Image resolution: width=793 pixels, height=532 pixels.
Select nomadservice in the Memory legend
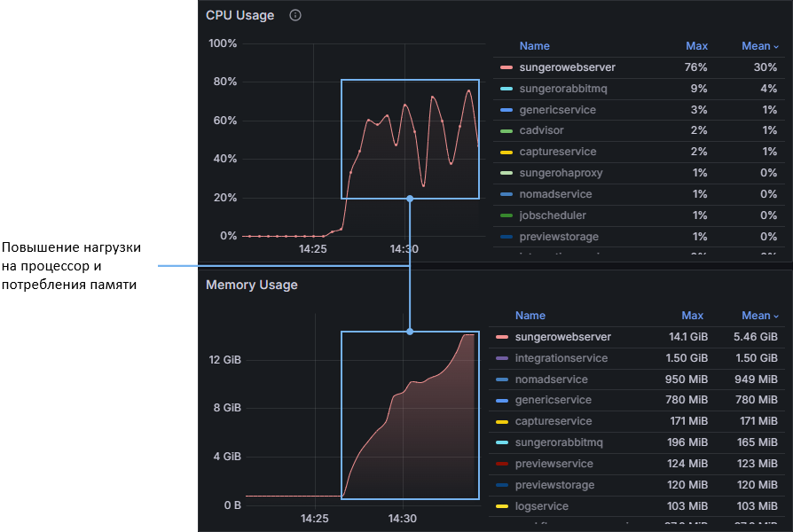click(x=551, y=379)
